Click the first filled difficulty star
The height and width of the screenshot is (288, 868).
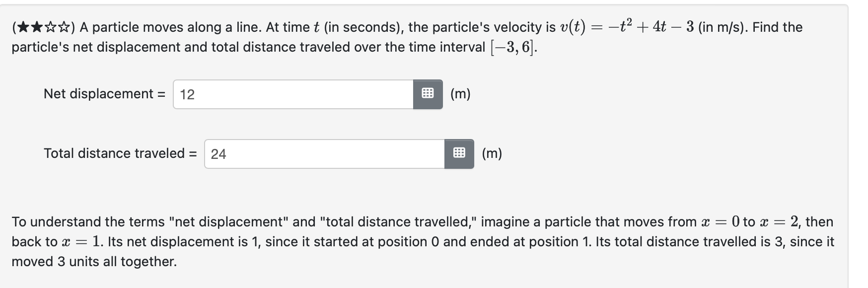[x=23, y=27]
